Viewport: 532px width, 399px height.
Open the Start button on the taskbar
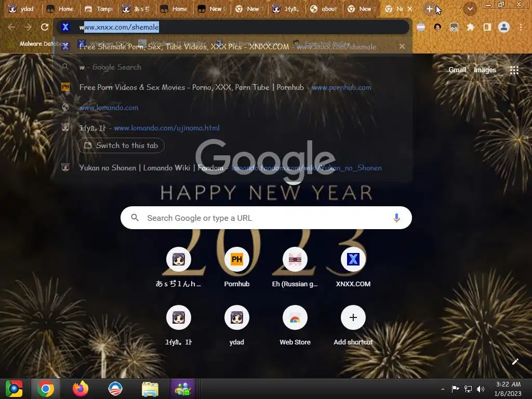(x=14, y=389)
